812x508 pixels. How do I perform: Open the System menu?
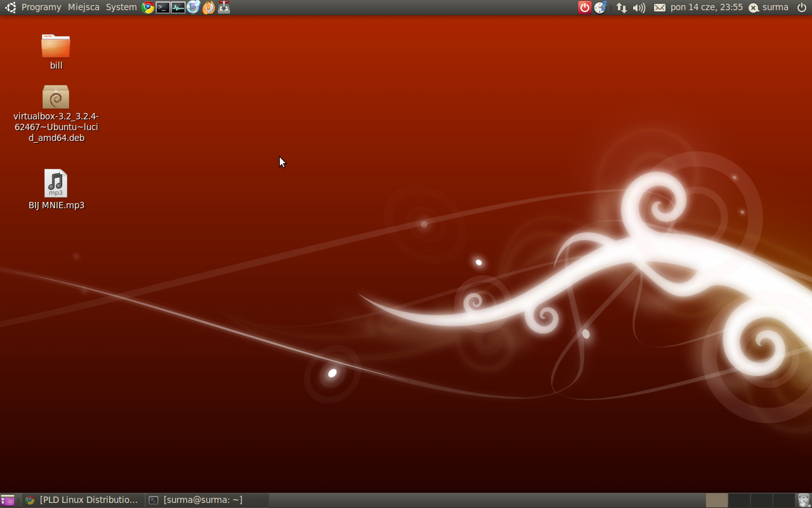[x=121, y=8]
